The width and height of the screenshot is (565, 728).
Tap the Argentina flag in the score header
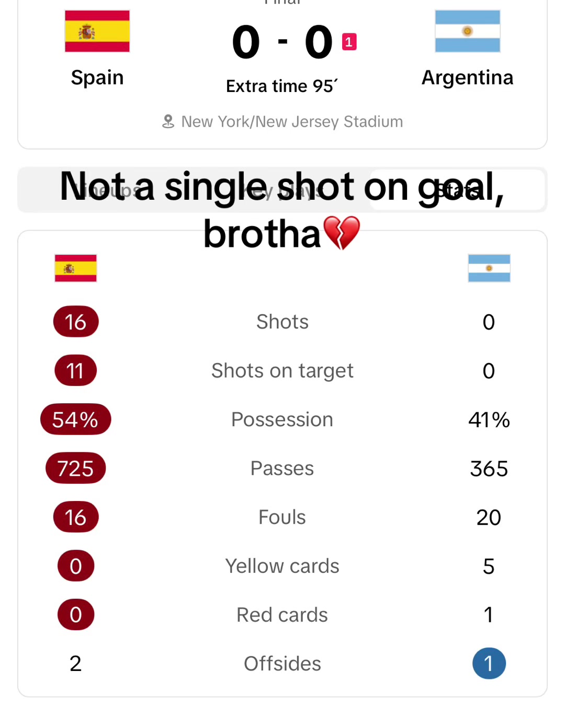(468, 31)
